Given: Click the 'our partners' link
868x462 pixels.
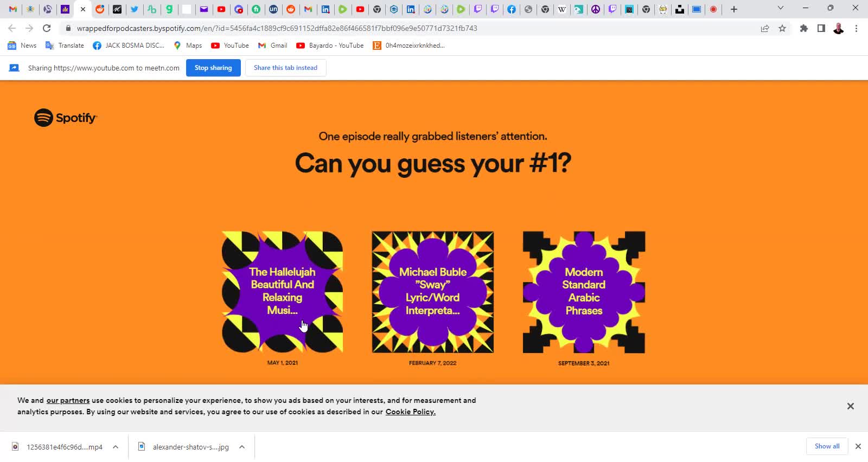Looking at the screenshot, I should point(68,401).
